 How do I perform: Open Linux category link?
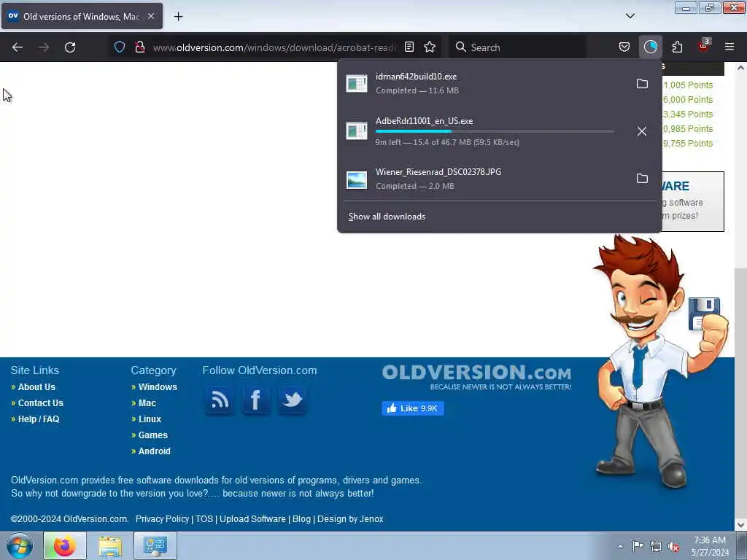(x=150, y=419)
